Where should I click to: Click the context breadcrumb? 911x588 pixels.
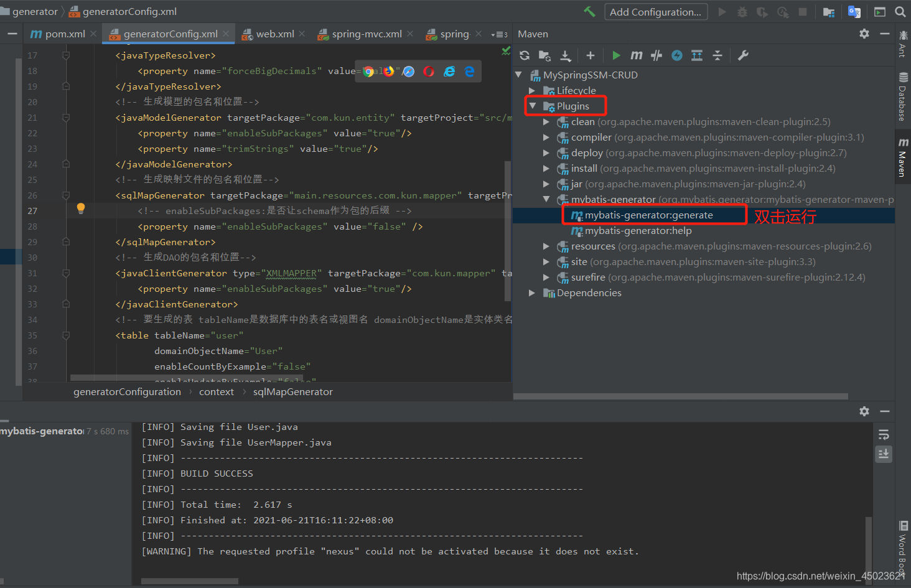(x=217, y=391)
